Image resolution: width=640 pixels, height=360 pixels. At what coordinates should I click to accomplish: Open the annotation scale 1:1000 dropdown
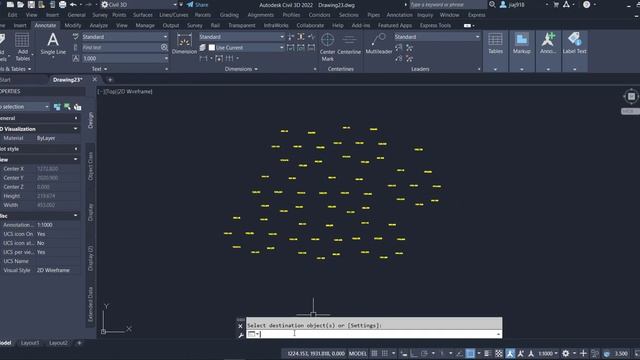(x=548, y=353)
